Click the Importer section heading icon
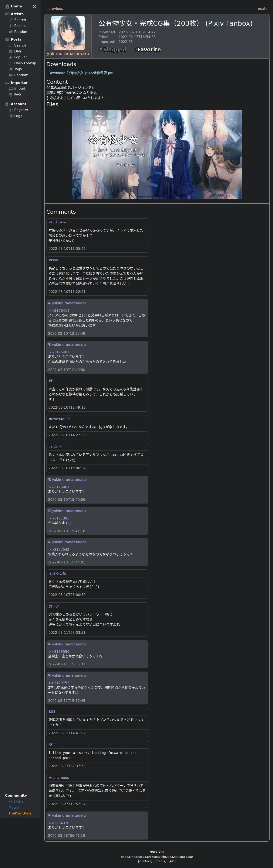Screen dimensions: 273x868 pos(7,83)
